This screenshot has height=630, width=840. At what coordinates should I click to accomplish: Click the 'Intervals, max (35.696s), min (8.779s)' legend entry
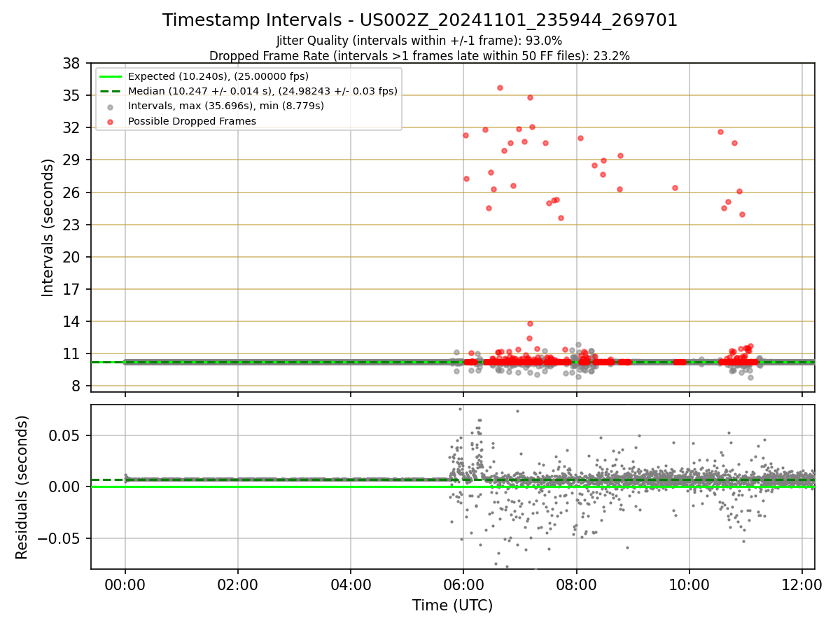[x=226, y=106]
